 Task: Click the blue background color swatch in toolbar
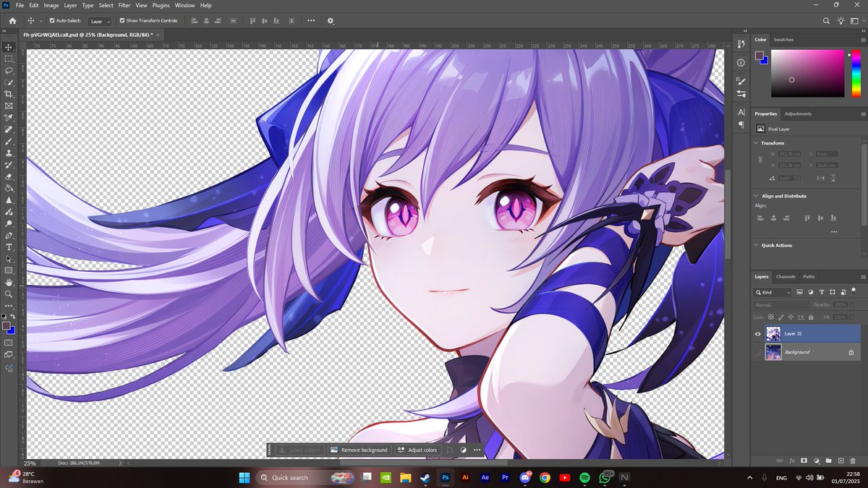pyautogui.click(x=12, y=332)
